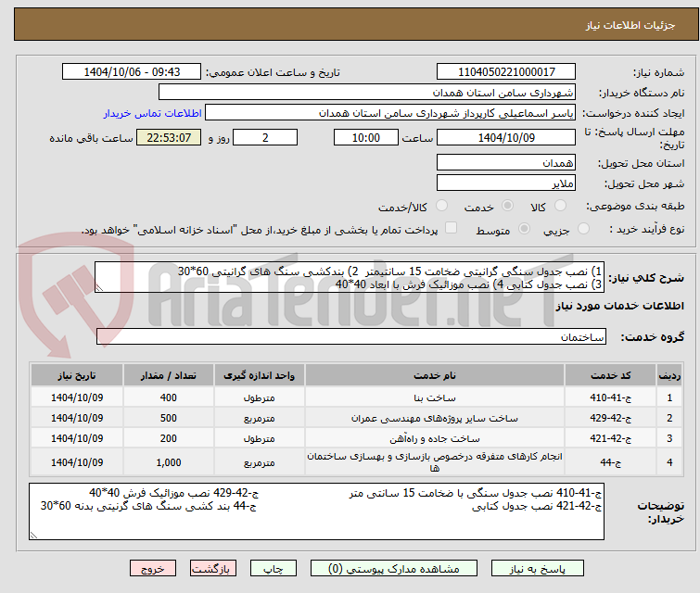Click service code ج-41-410 cell
Image resolution: width=700 pixels, height=593 pixels.
click(610, 397)
